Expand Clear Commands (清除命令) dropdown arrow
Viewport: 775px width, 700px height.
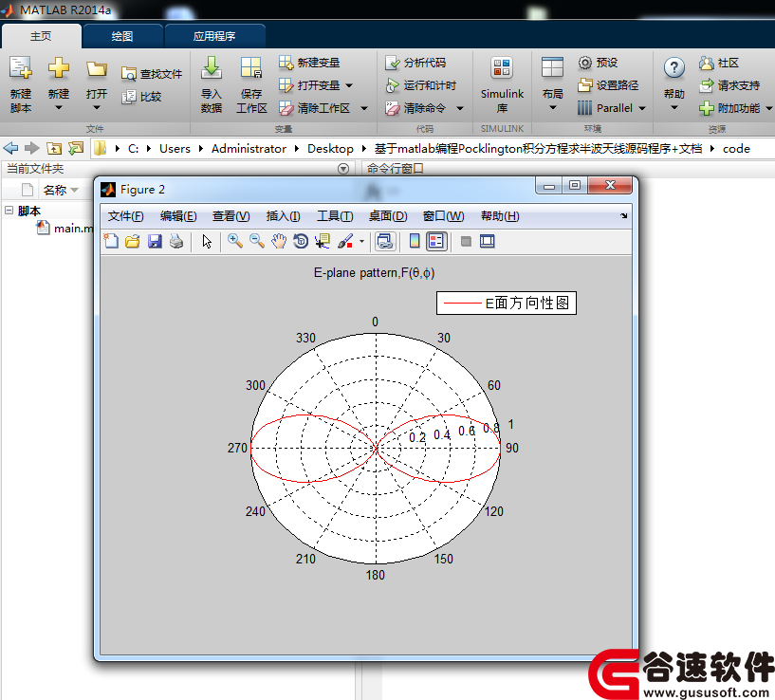pyautogui.click(x=460, y=108)
